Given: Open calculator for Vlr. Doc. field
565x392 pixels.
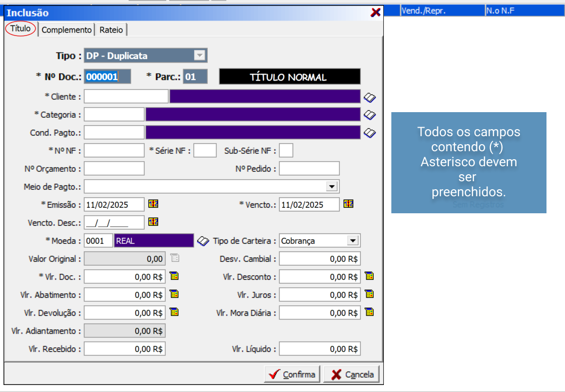Looking at the screenshot, I should pyautogui.click(x=174, y=276).
